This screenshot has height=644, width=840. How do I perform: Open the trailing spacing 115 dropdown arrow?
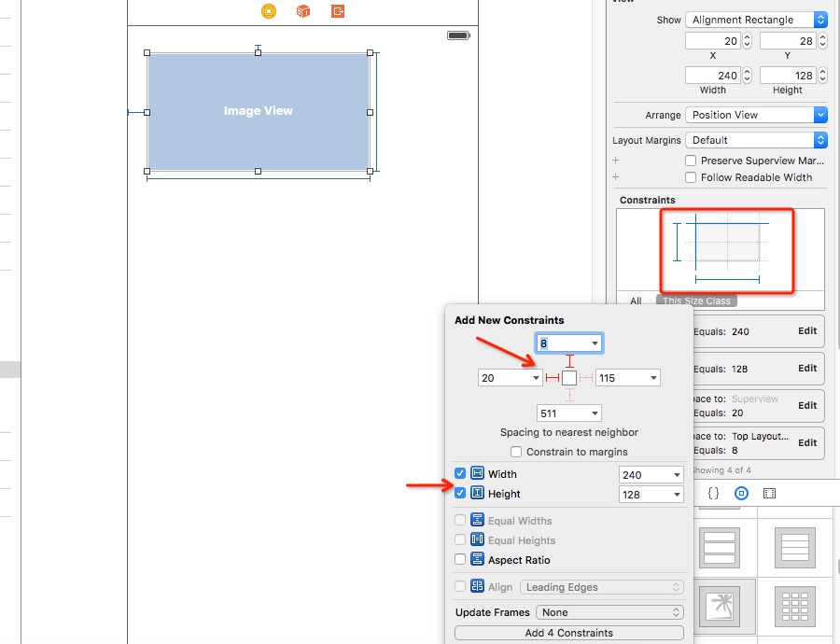click(653, 378)
